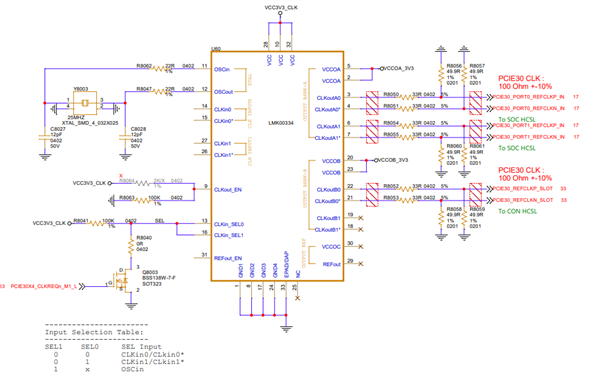Click ground symbol under the chip GND pins
Screen dimensions: 600x382
[286, 328]
